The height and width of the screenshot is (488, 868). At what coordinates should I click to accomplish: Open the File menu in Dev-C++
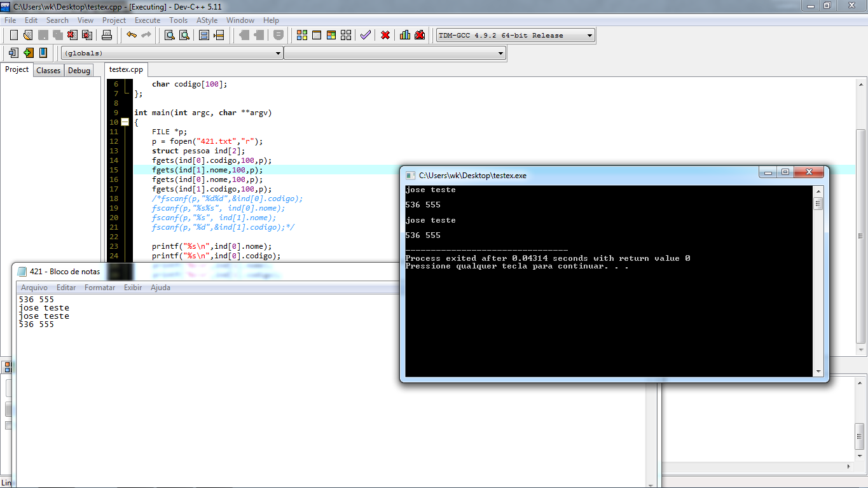coord(10,20)
